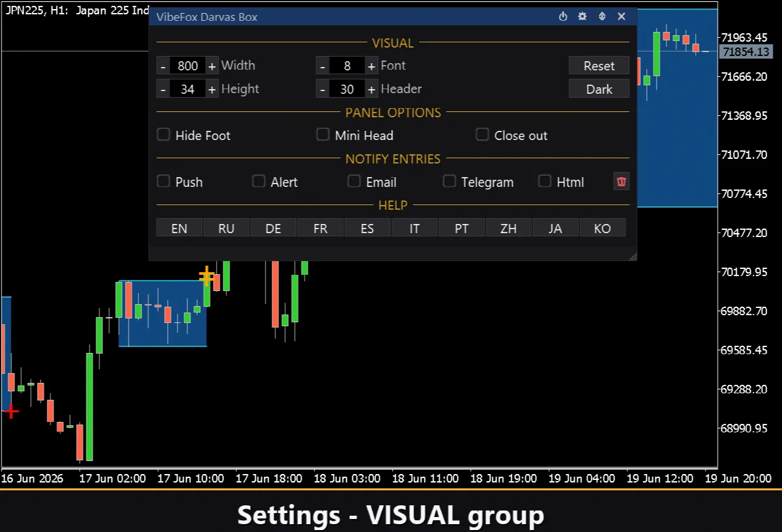Click the 17 Jun 10:00 time axis label
Screen dimensions: 782x532
click(x=191, y=479)
